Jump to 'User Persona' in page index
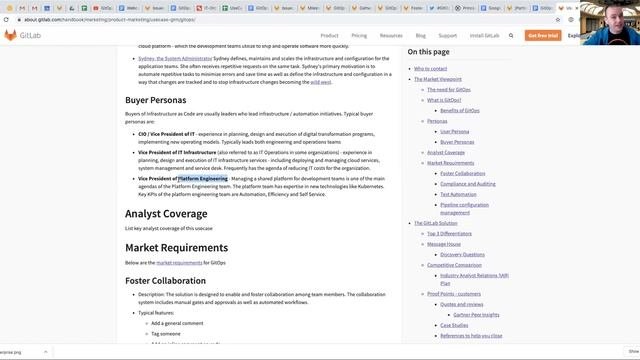Viewport: 640px width, 360px height. 454,131
